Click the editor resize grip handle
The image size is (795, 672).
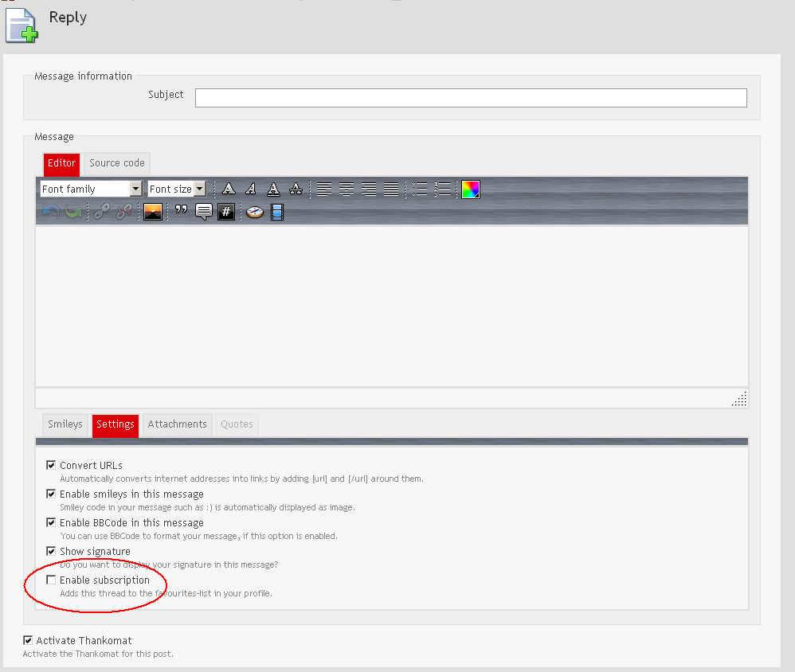coord(739,399)
